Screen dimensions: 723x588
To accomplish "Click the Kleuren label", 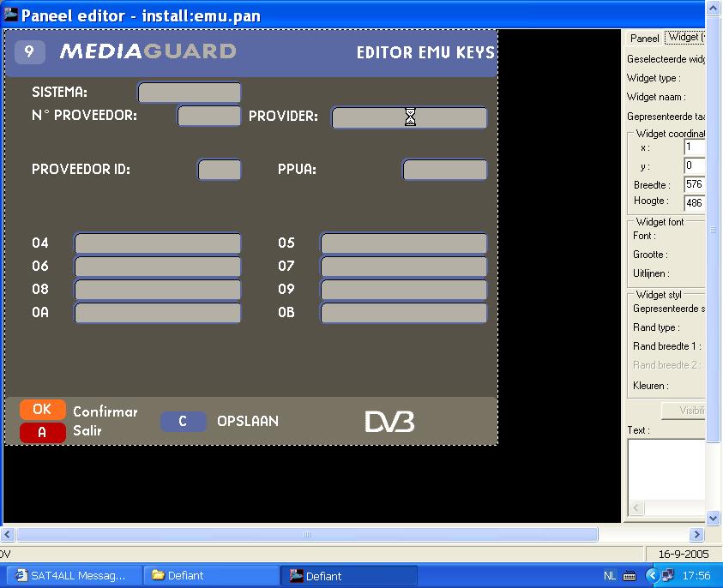I will click(651, 385).
